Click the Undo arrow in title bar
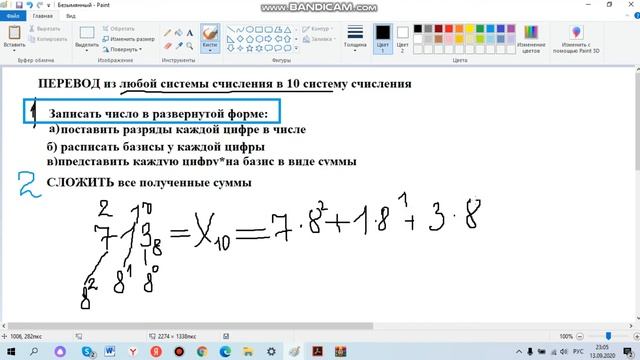Screen dimensions: 640x360 coord(29,5)
